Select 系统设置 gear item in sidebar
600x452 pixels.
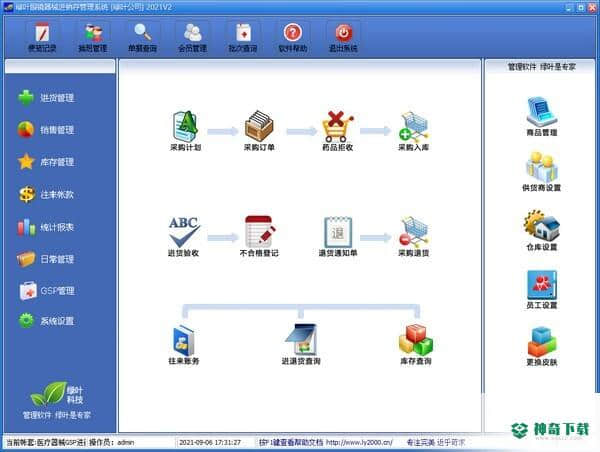coord(46,321)
